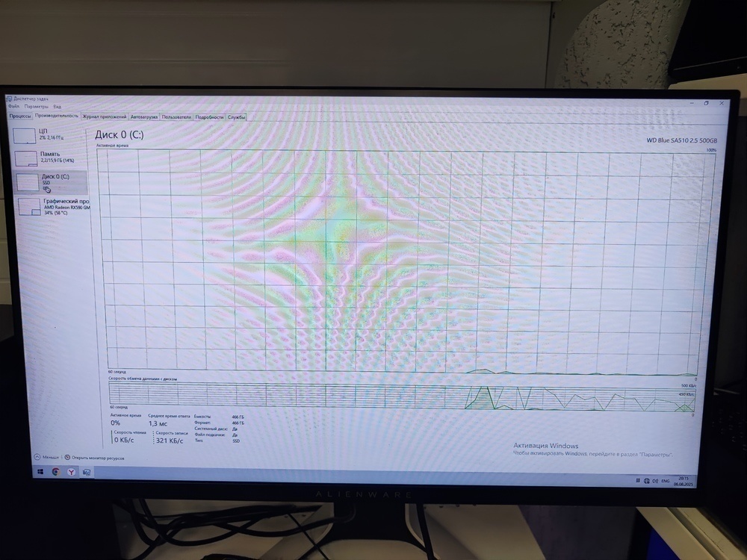Viewport: 747px width, 560px height.
Task: Click the Task Manager taskbar icon
Action: tap(86, 473)
